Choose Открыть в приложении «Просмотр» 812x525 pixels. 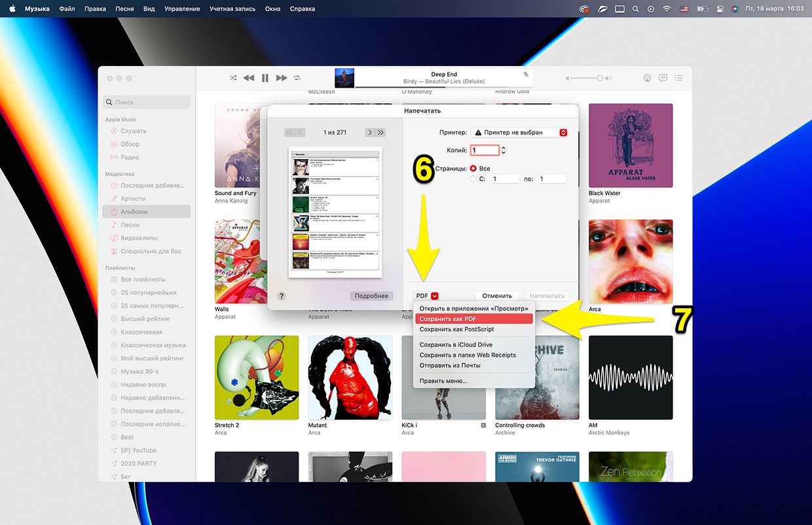coord(474,308)
